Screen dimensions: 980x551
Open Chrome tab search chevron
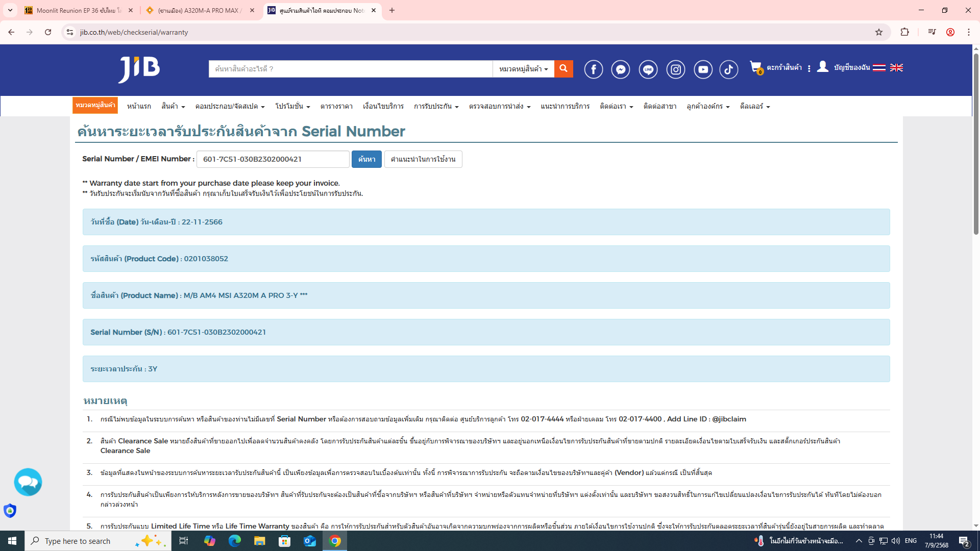[10, 10]
